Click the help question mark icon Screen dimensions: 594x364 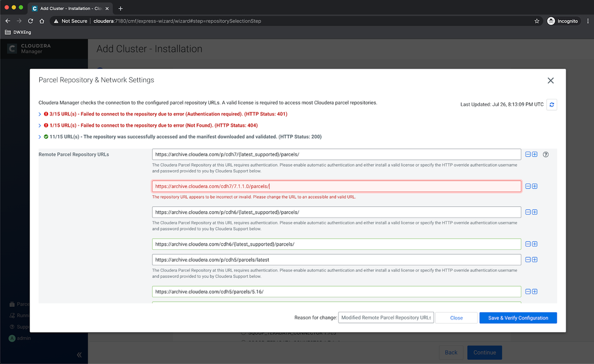point(545,155)
